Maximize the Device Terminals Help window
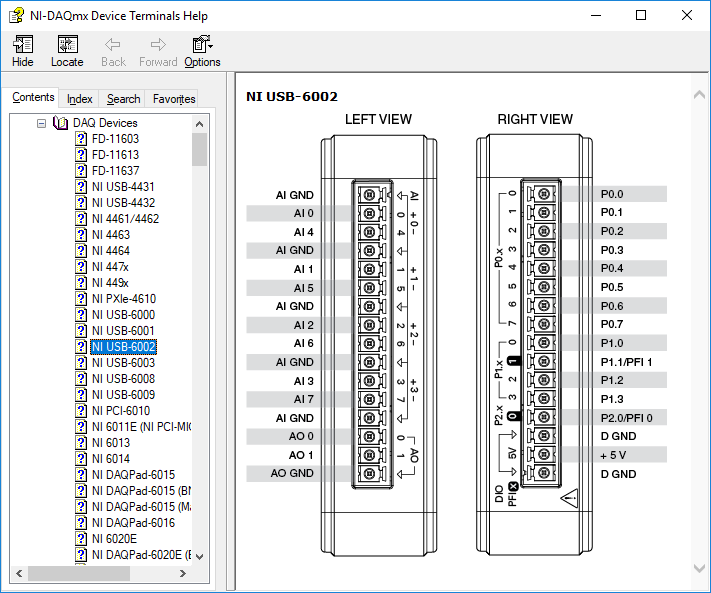Image resolution: width=711 pixels, height=593 pixels. coord(641,15)
